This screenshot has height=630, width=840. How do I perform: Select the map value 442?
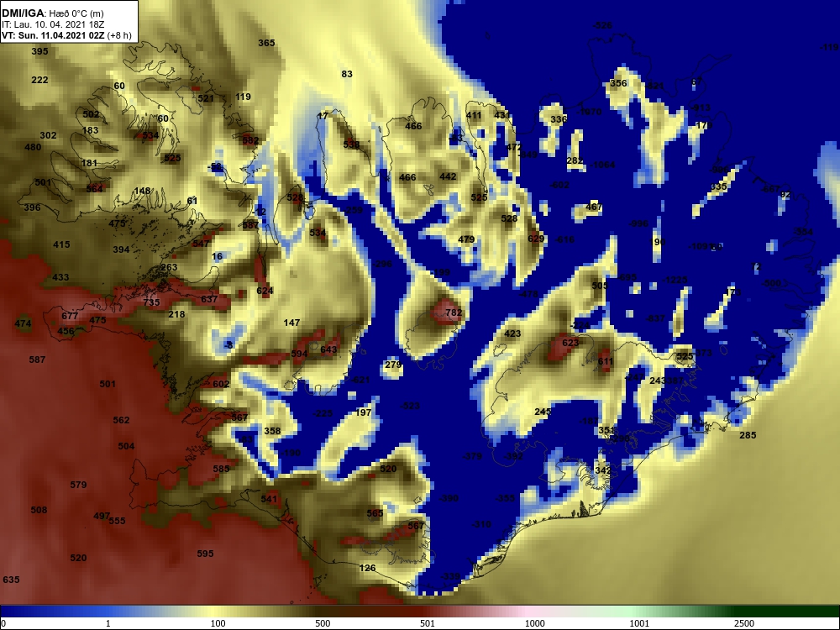pyautogui.click(x=448, y=176)
